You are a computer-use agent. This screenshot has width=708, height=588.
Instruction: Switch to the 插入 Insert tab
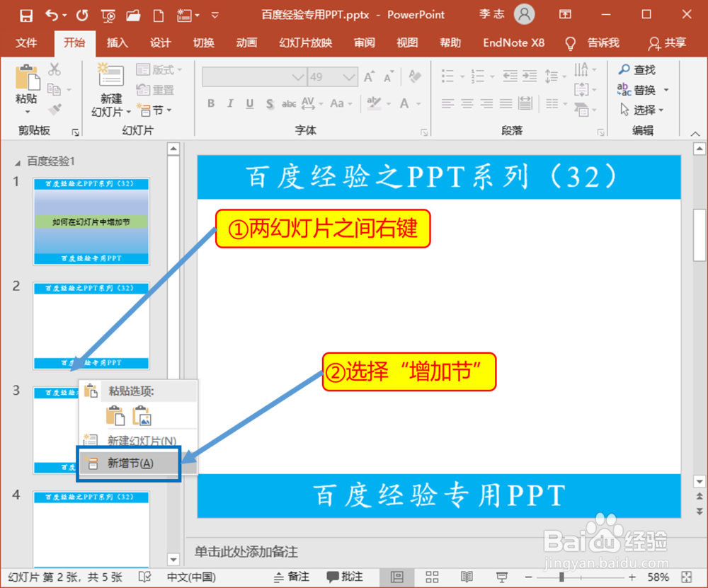pos(118,43)
